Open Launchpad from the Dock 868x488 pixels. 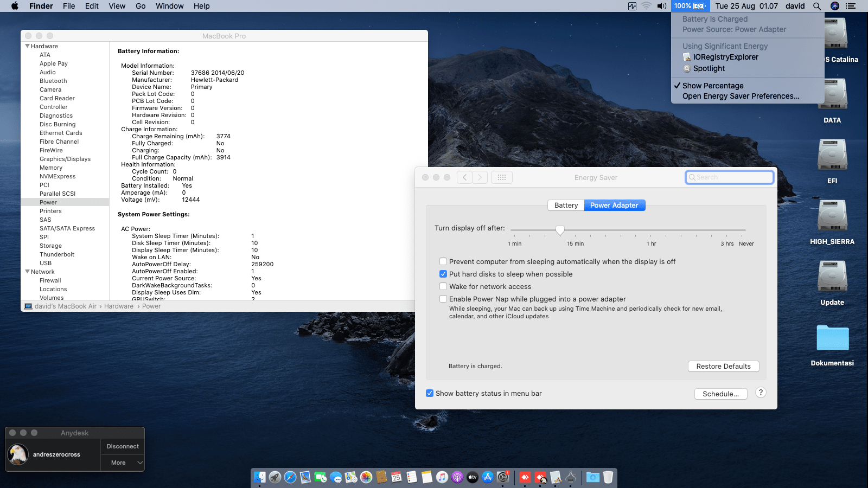click(275, 477)
